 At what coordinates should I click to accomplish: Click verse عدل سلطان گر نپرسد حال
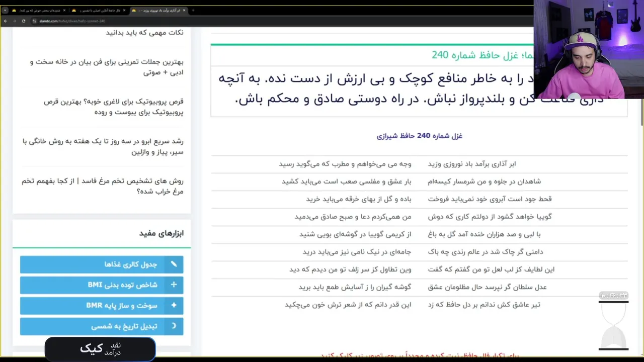click(487, 287)
